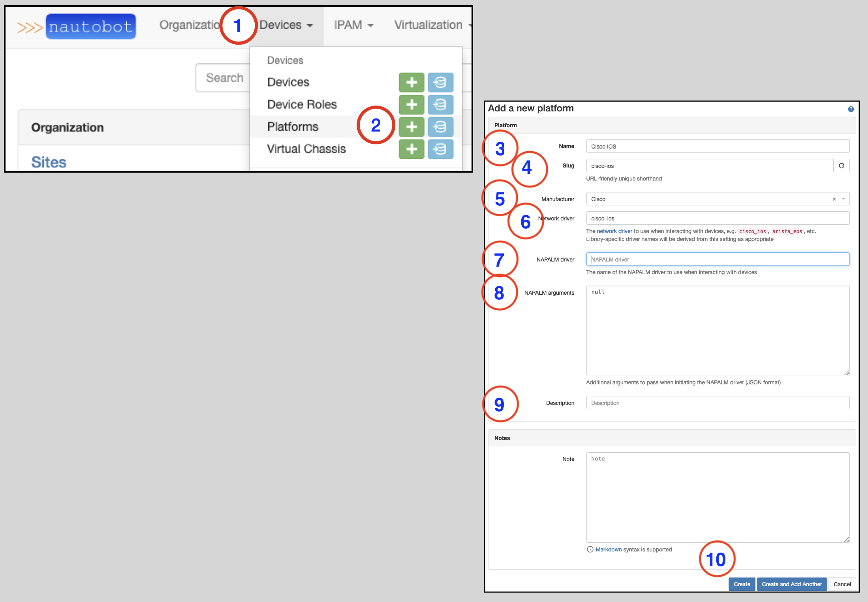This screenshot has height=602, width=868.
Task: Click green plus icon beside Devices entry
Action: (411, 82)
